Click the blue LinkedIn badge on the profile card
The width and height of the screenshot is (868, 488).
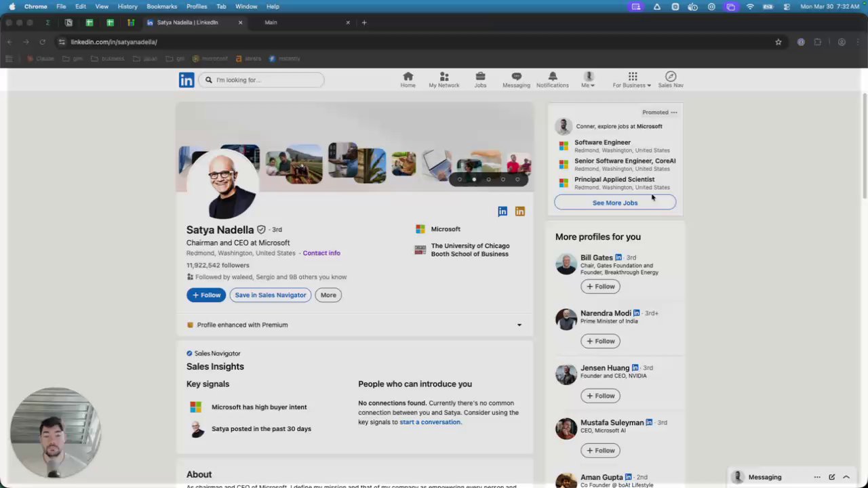[x=502, y=211]
